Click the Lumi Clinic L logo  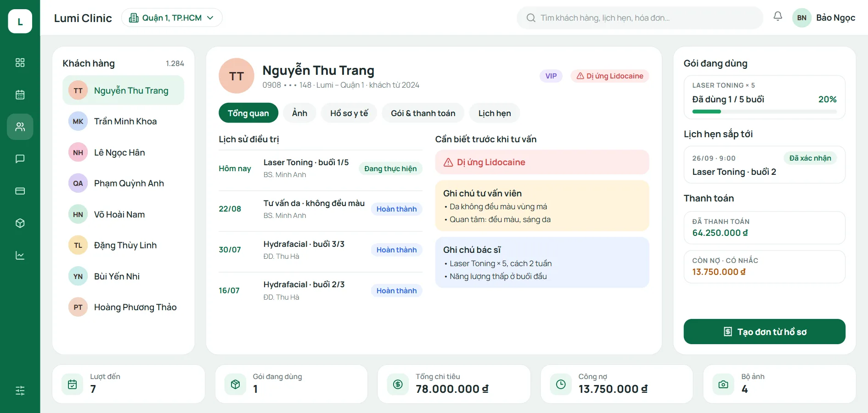point(20,21)
